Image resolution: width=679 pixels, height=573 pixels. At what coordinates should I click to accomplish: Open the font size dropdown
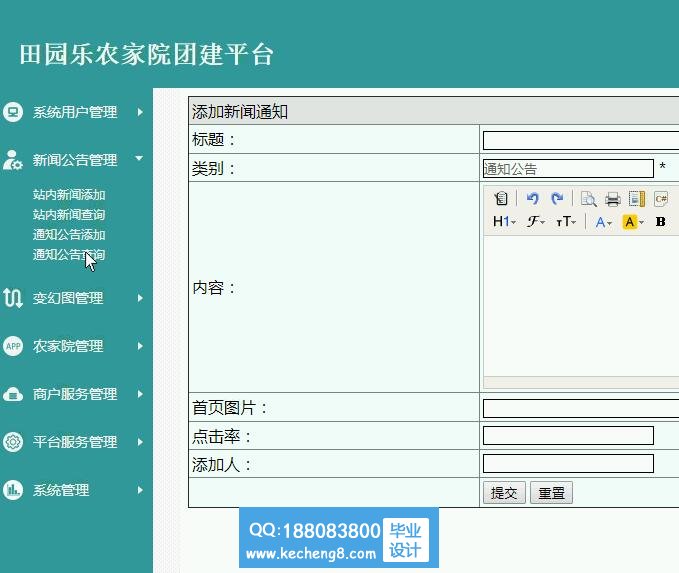pyautogui.click(x=566, y=222)
